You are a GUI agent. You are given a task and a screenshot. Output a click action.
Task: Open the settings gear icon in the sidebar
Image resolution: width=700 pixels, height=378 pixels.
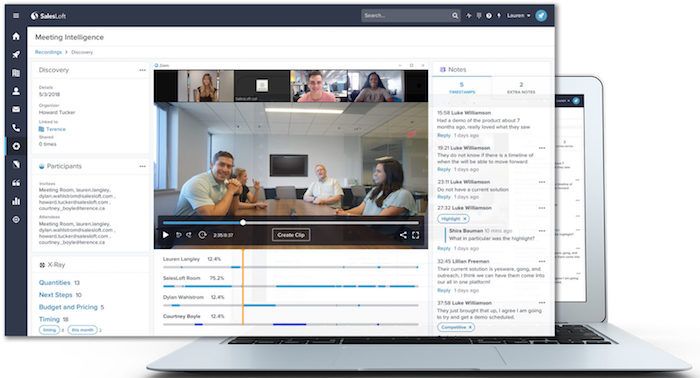[16, 220]
